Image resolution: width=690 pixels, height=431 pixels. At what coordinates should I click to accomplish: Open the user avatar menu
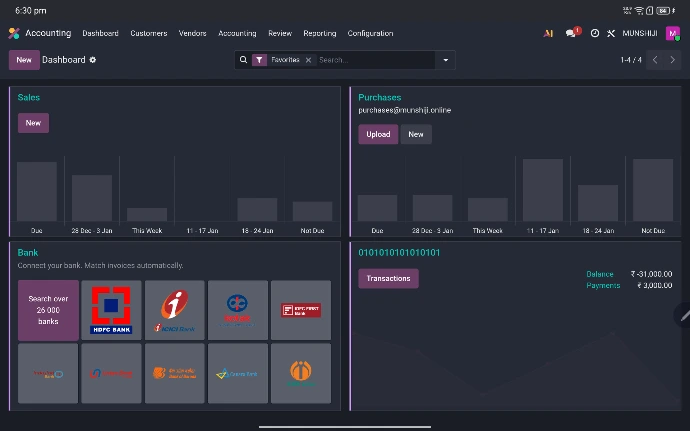[672, 33]
